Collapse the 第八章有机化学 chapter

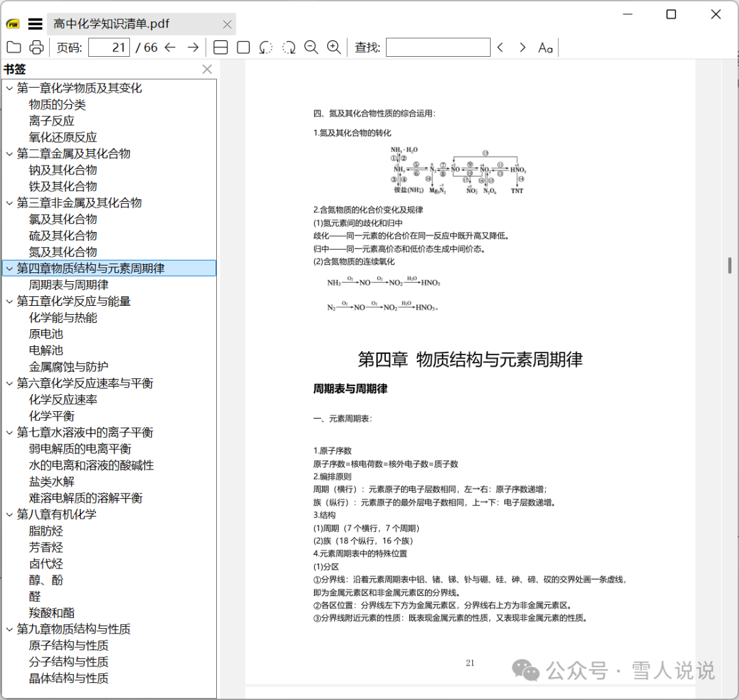click(9, 514)
